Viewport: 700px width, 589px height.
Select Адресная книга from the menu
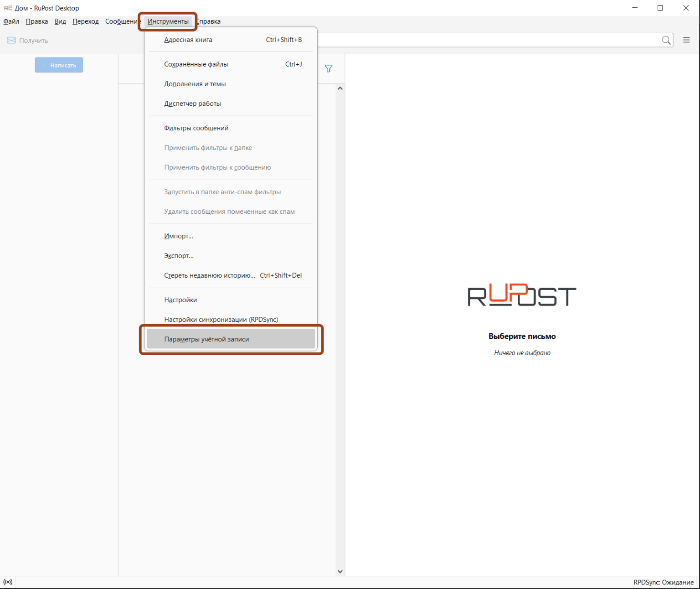click(188, 40)
